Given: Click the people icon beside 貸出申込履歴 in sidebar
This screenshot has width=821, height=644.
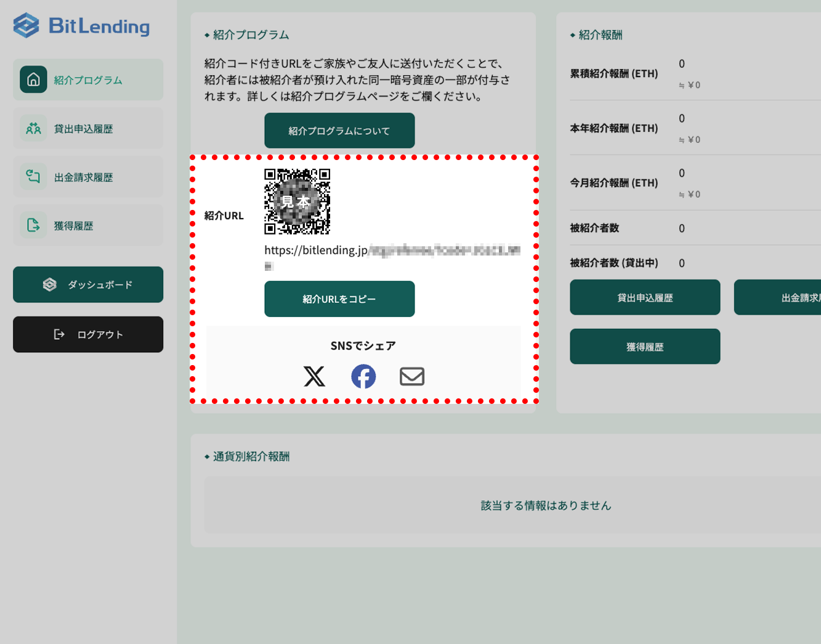Looking at the screenshot, I should click(33, 128).
